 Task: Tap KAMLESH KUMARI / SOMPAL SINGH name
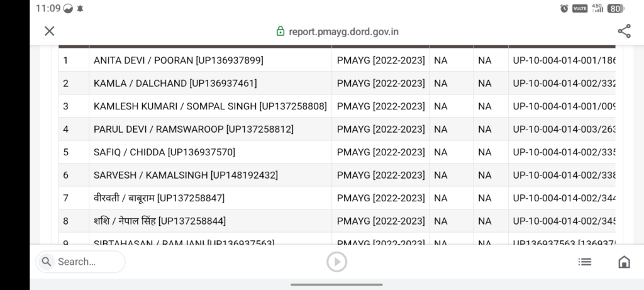point(210,106)
